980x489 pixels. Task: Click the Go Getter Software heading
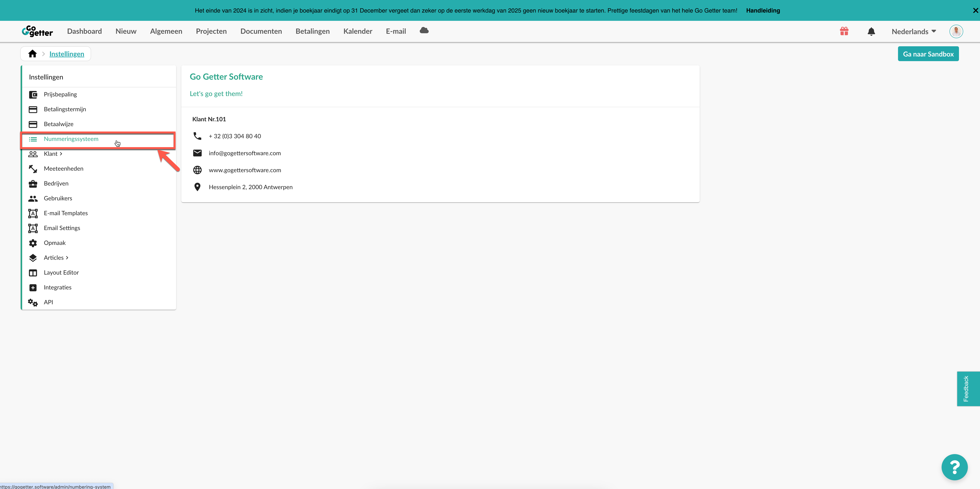pos(226,76)
